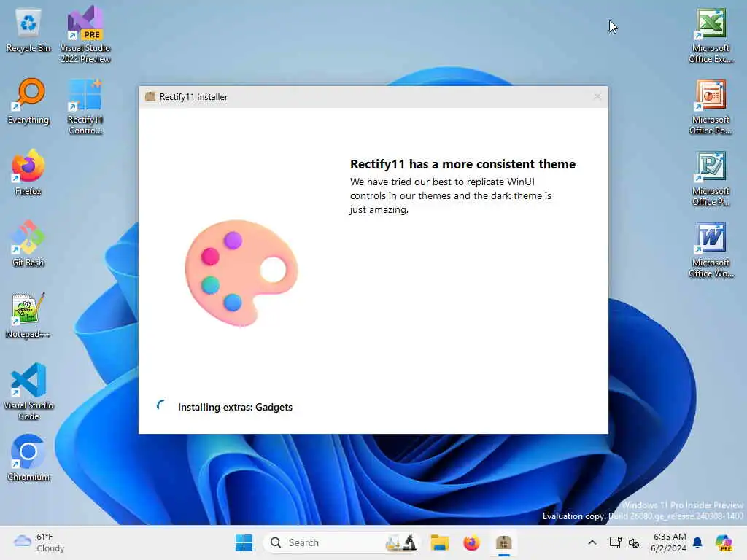Launch Visual Studio 2022 Preview shortcut
The image size is (747, 560).
click(85, 34)
